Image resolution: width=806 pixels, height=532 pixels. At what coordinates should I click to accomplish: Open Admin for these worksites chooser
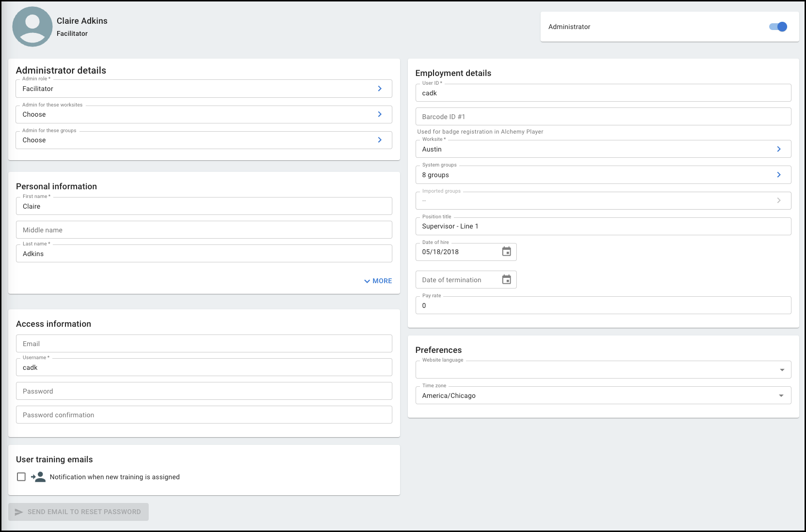pos(204,114)
